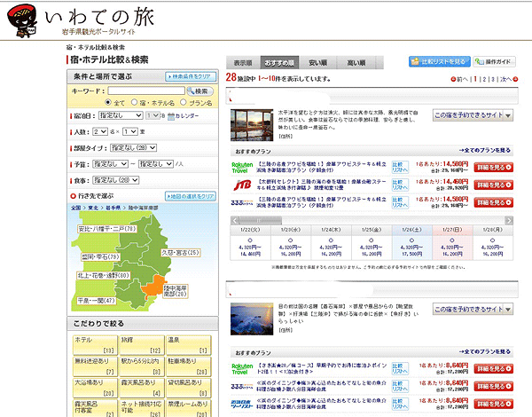
Task: Choose the プラン名 radio option
Action: coord(183,103)
